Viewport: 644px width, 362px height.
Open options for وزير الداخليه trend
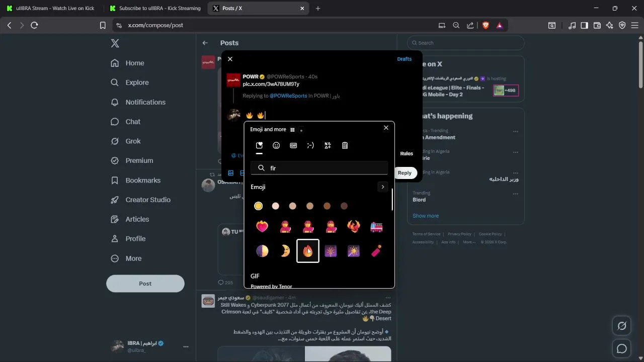[516, 172]
